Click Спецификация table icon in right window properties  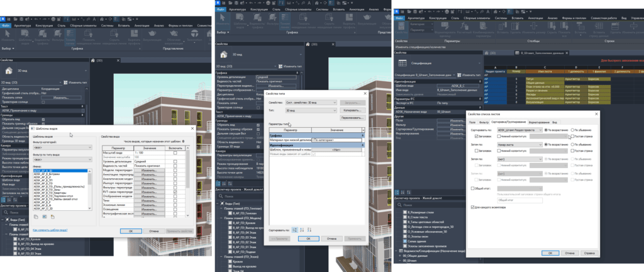[403, 63]
